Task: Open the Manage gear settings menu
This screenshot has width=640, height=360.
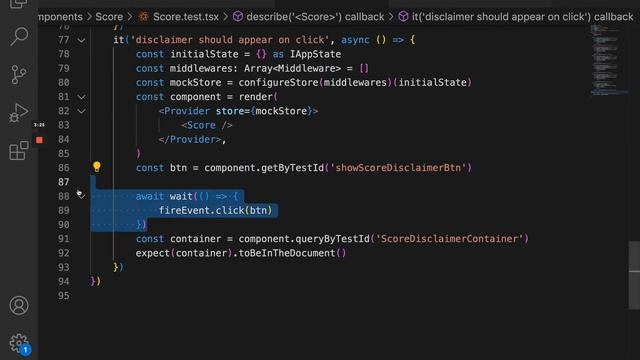Action: (x=19, y=343)
